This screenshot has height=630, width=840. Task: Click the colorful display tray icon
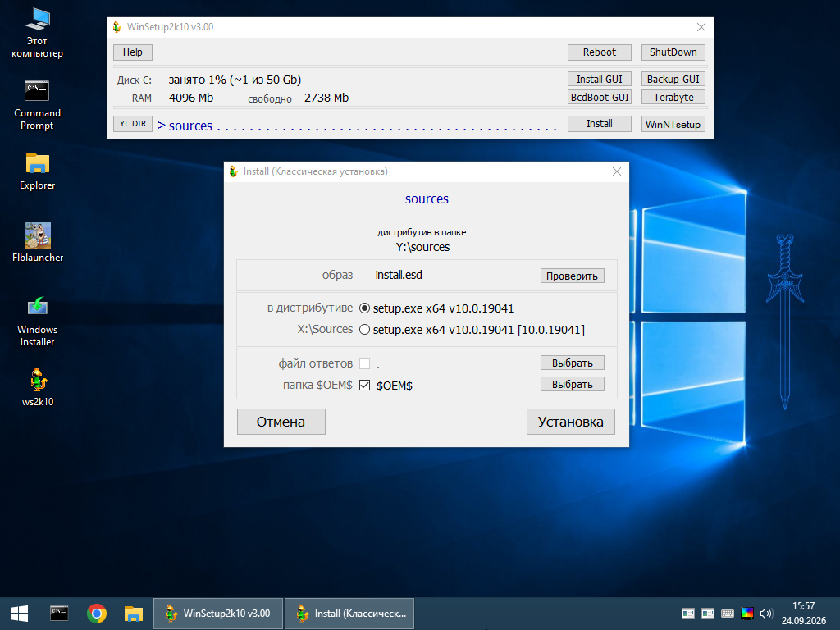pos(746,614)
